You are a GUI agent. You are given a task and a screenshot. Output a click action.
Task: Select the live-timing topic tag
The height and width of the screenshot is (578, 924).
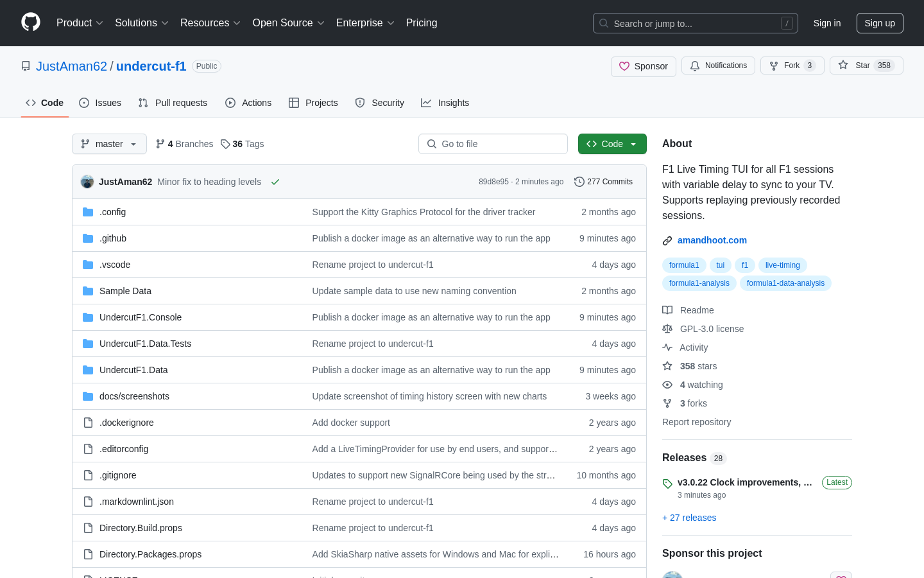(783, 265)
